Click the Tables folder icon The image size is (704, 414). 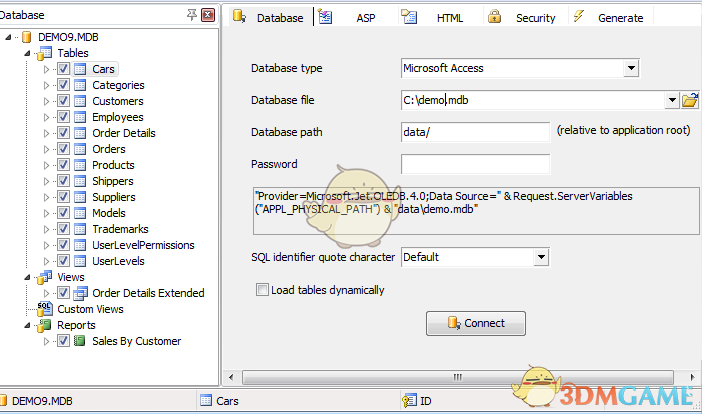[44, 53]
